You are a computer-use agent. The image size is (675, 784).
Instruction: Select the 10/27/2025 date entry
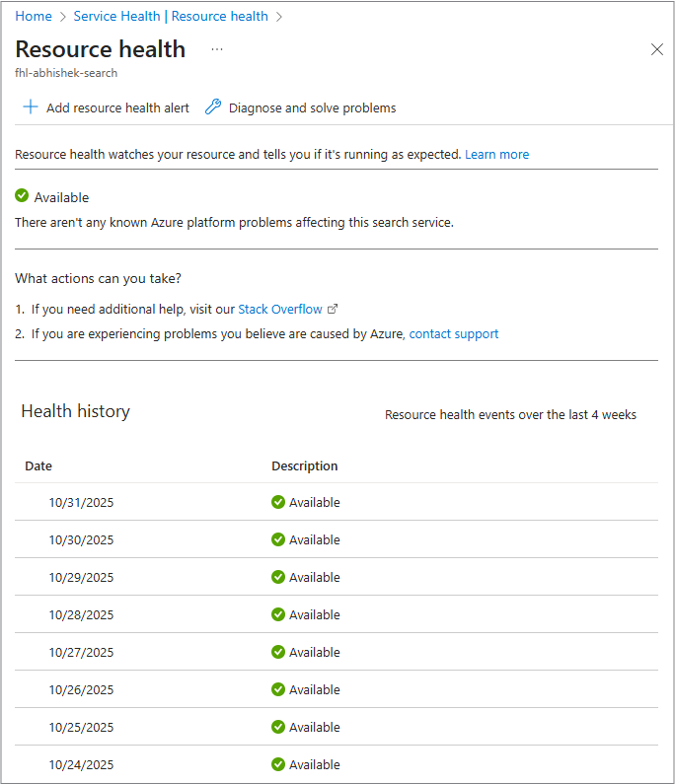81,652
